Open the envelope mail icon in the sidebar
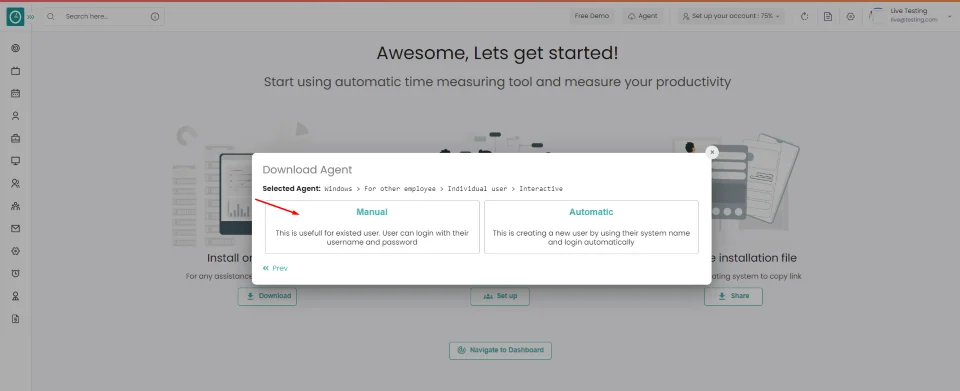Screen dimensions: 960x391 pos(16,228)
